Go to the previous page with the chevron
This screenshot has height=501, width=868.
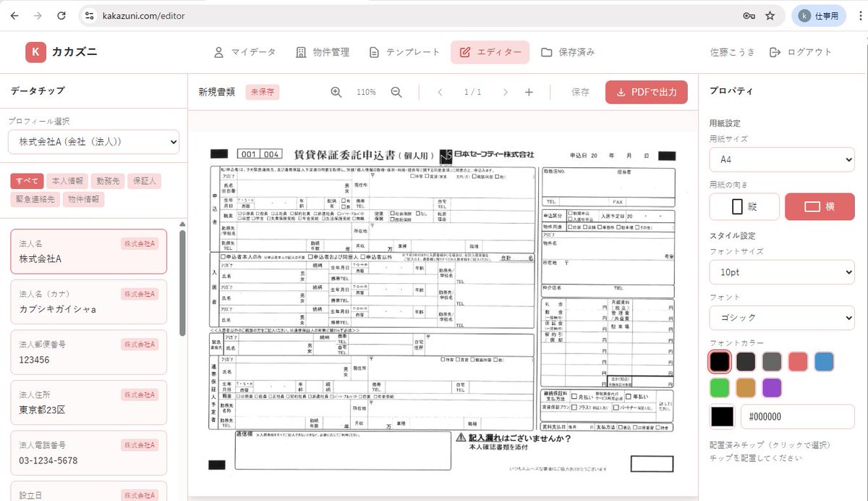click(x=440, y=92)
